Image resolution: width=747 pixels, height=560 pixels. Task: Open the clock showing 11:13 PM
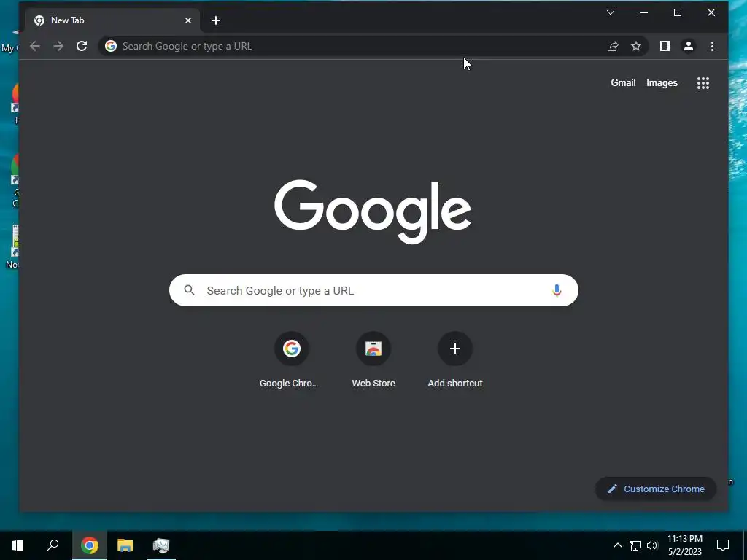pos(685,545)
